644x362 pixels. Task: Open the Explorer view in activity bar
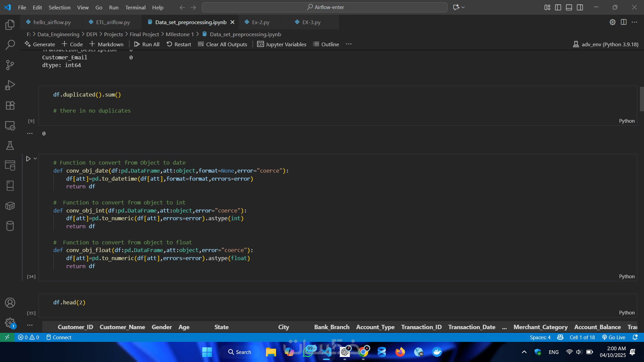[x=10, y=25]
